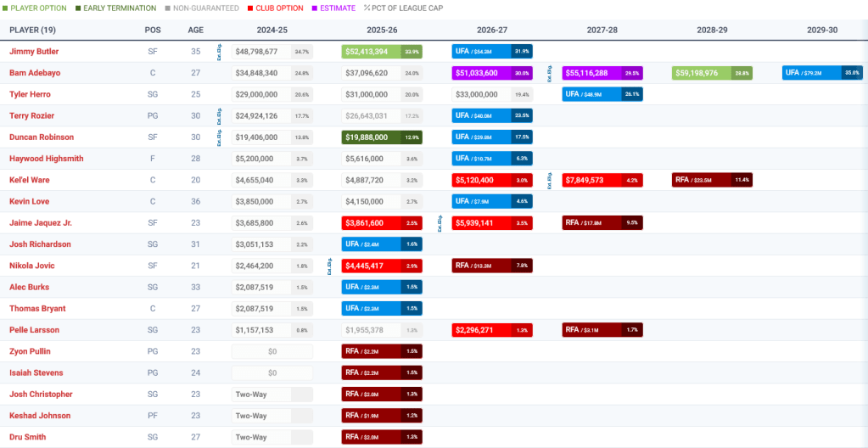The height and width of the screenshot is (448, 868).
Task: Click the 2025-26 season column header
Action: click(x=382, y=30)
